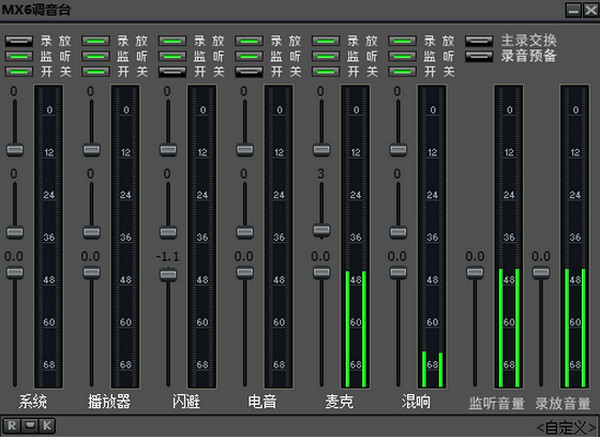Click the K button in bottom bar

(x=47, y=426)
